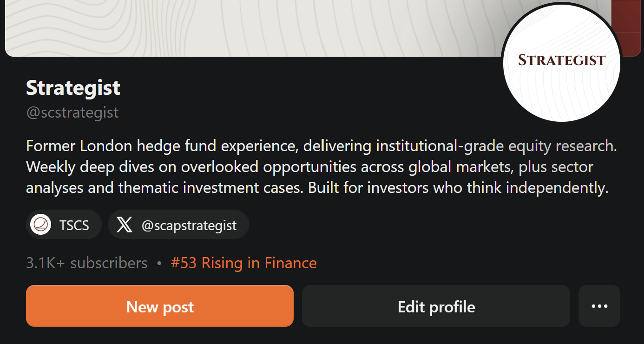Open the Edit profile dialog

coord(436,306)
